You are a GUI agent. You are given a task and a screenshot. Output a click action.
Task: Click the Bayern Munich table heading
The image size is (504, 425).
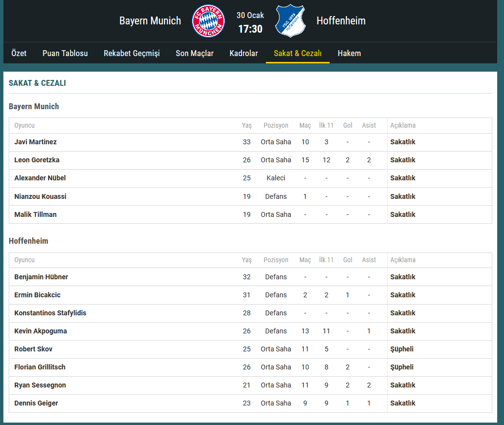pos(34,106)
